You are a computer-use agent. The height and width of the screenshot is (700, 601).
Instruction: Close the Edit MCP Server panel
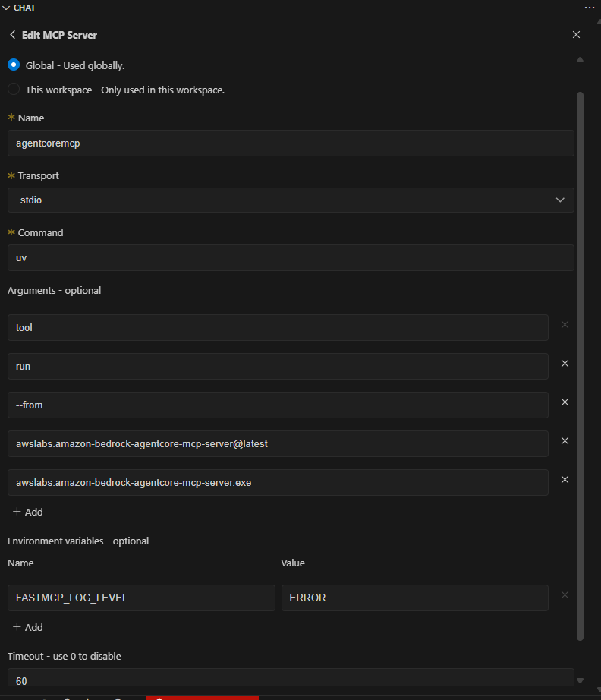click(x=576, y=35)
